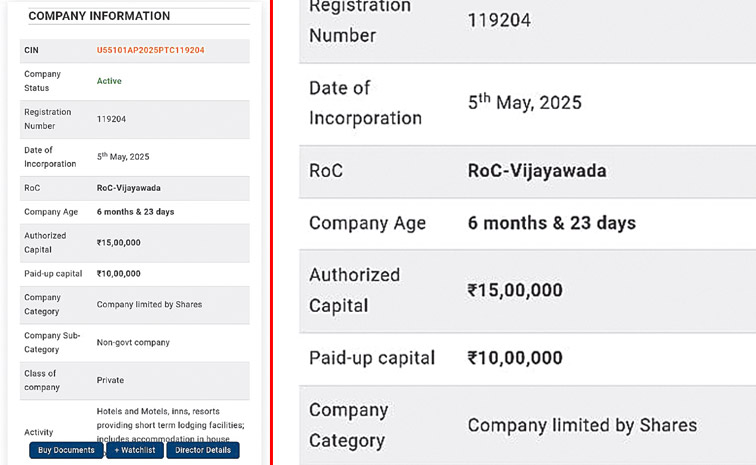Click the enlarged 6 months & 23 days value
Viewport: 756px width, 465px height.
pyautogui.click(x=551, y=222)
